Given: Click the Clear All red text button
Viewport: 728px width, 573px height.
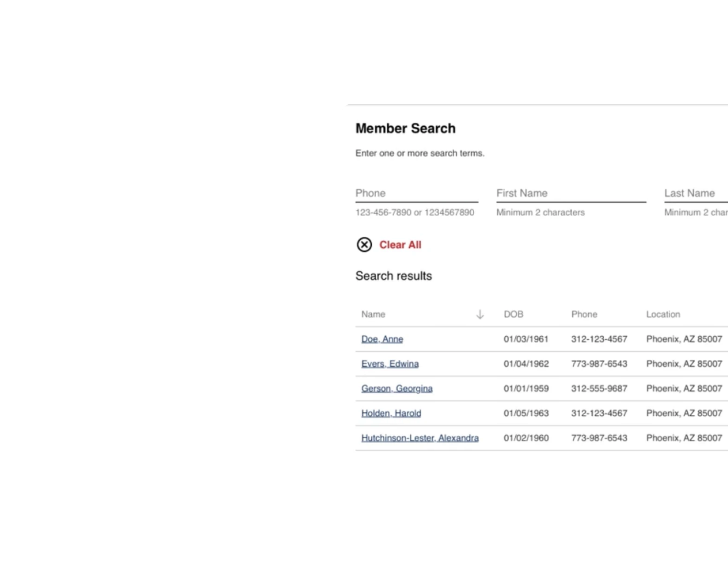Looking at the screenshot, I should [x=400, y=245].
